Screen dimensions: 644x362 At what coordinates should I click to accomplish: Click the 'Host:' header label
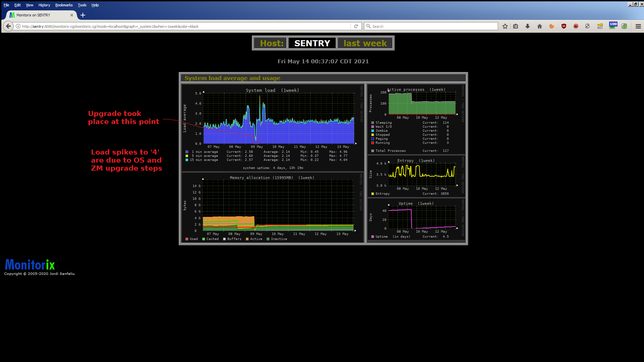click(270, 43)
